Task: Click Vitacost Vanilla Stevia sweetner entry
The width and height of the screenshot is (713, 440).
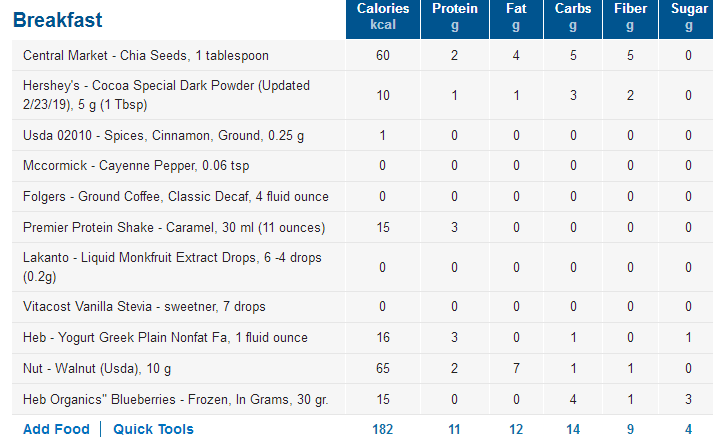Action: [x=144, y=306]
